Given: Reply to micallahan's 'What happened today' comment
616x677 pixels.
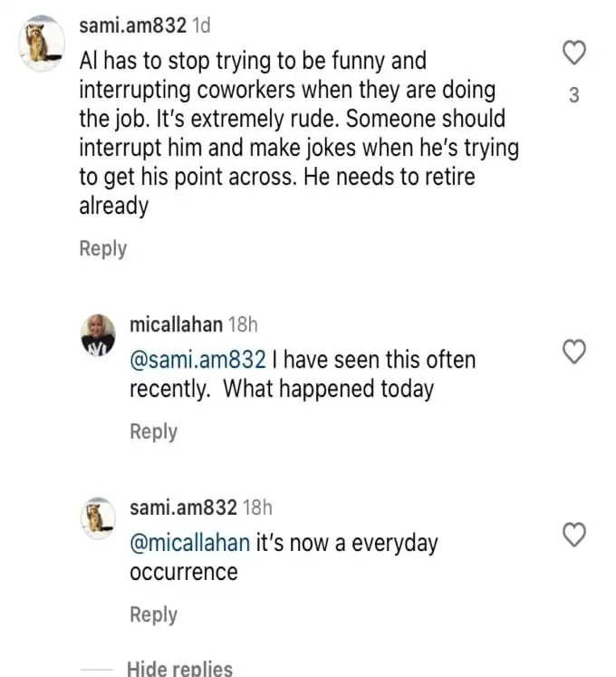Looking at the screenshot, I should point(154,431).
